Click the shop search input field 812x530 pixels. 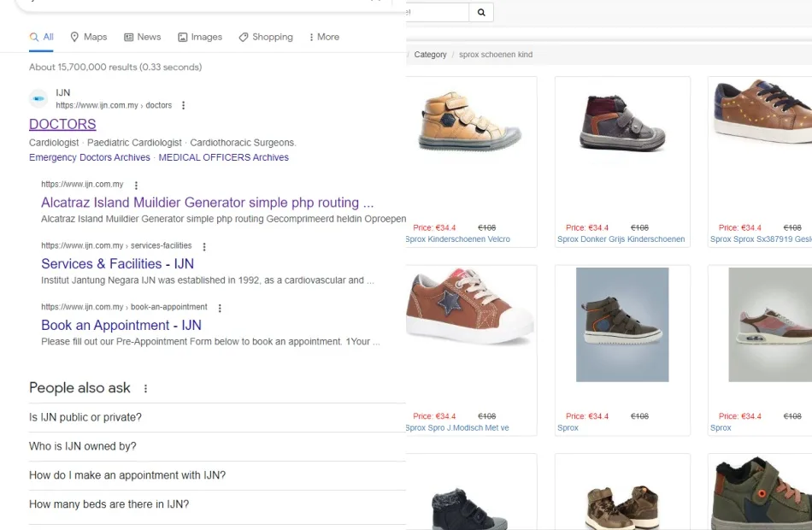tap(438, 12)
